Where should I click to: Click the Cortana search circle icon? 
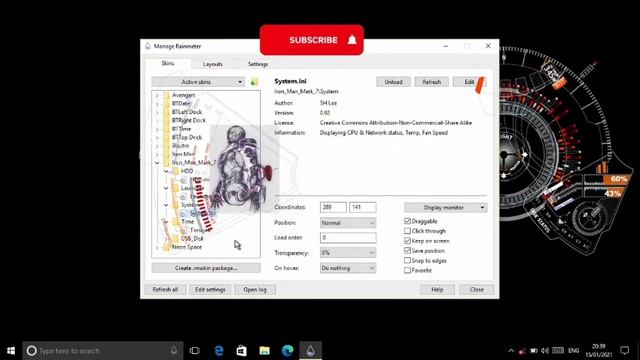[x=31, y=350]
